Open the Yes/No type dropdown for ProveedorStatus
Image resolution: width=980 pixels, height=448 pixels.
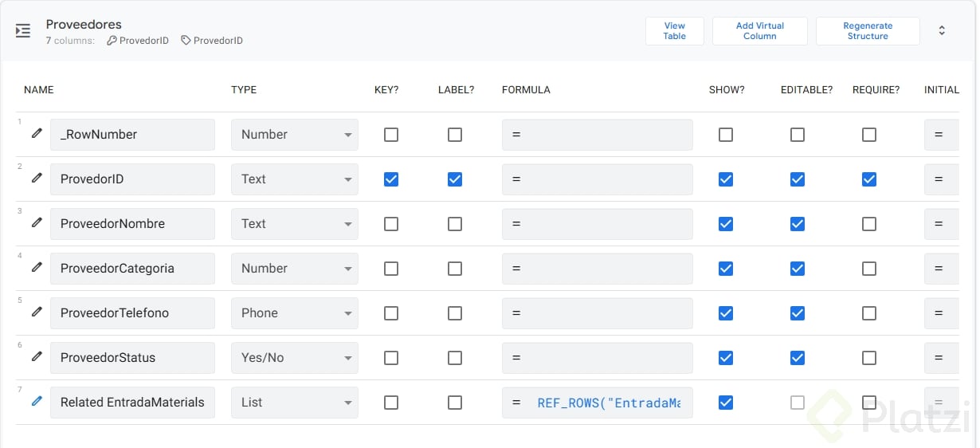295,358
